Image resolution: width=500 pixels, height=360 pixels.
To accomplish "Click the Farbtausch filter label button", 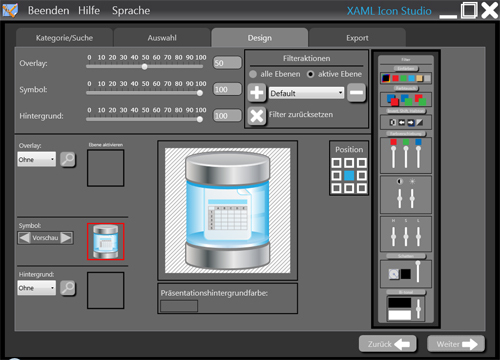I will [x=406, y=88].
